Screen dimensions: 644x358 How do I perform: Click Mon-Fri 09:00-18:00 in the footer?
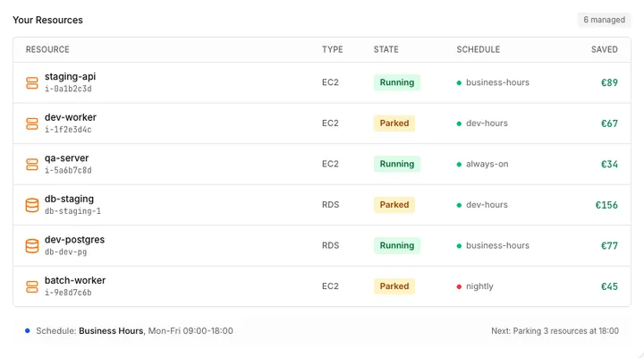191,331
